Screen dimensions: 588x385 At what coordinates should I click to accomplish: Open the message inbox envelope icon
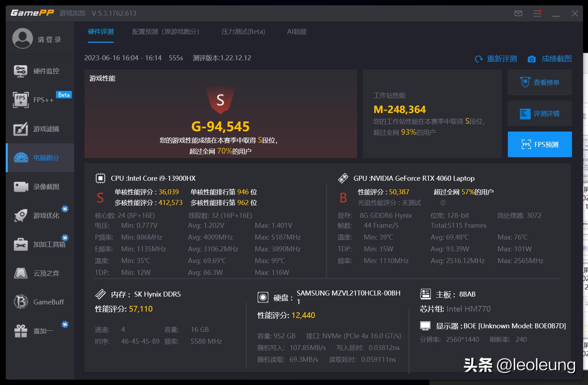(518, 13)
